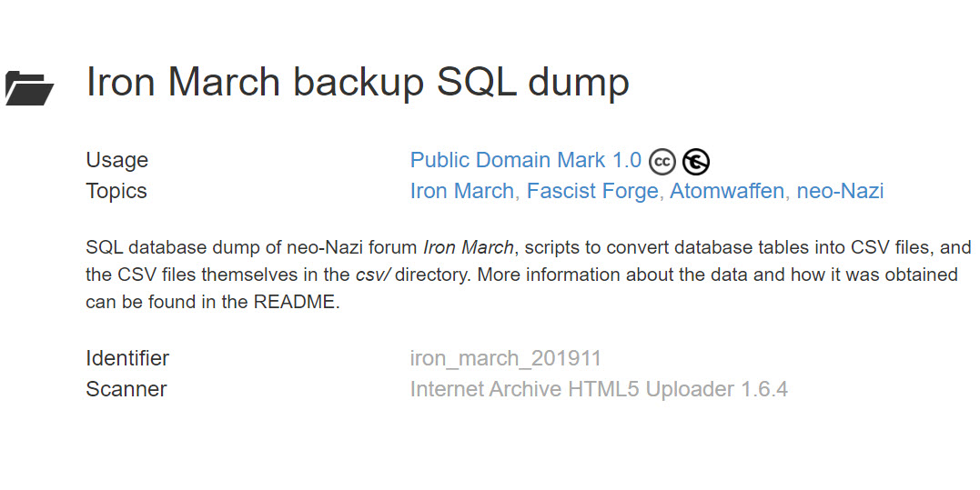Click italic Iron March in the description
Viewport: 980px width, 490px height.
[x=470, y=247]
